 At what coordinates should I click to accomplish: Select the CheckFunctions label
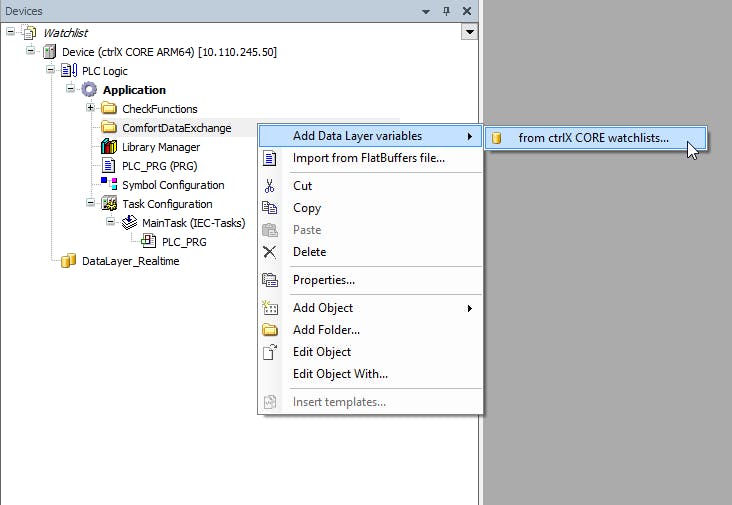160,109
